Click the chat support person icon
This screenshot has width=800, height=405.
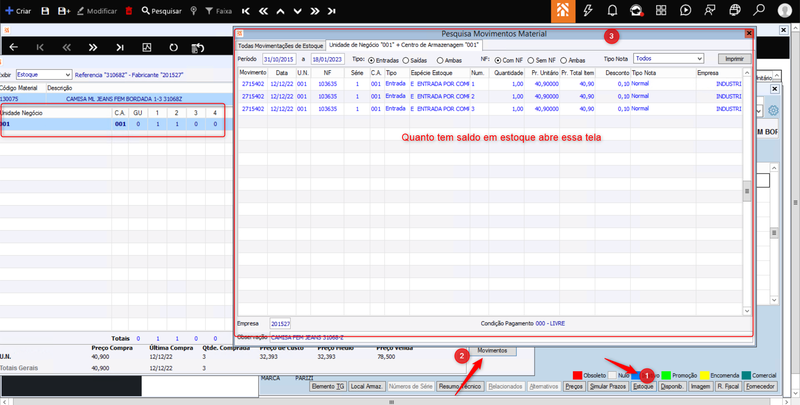710,11
